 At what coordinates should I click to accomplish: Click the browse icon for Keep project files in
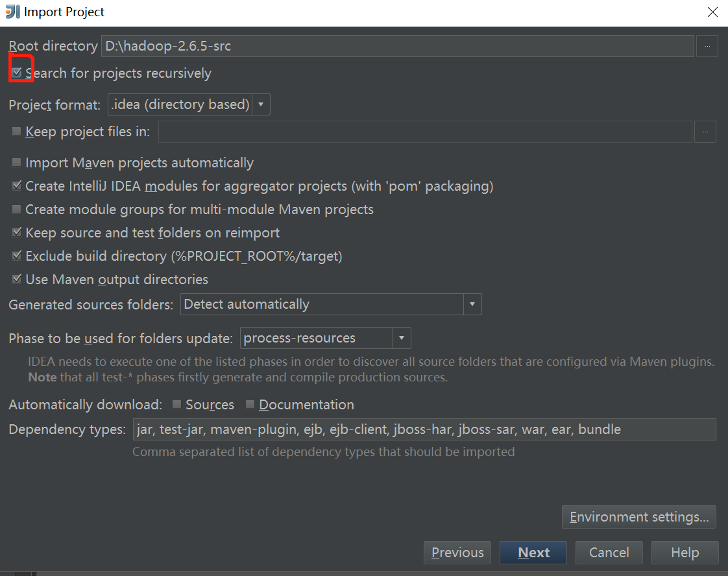point(705,132)
